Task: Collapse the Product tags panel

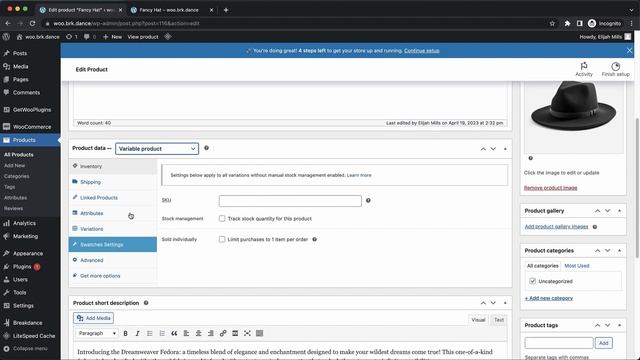Action: pyautogui.click(x=620, y=325)
